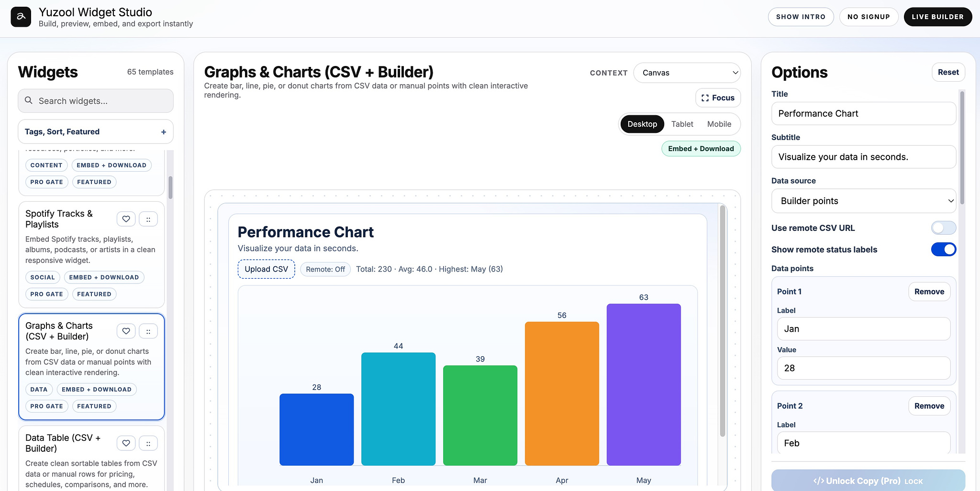980x491 pixels.
Task: Favorite the Spotify Tracks & Playlists widget
Action: click(126, 219)
